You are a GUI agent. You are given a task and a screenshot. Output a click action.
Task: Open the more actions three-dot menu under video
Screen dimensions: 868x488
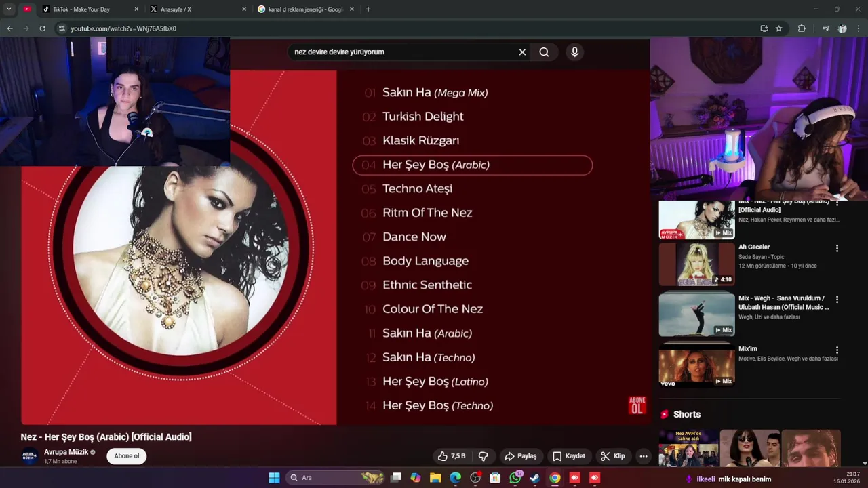coord(644,456)
